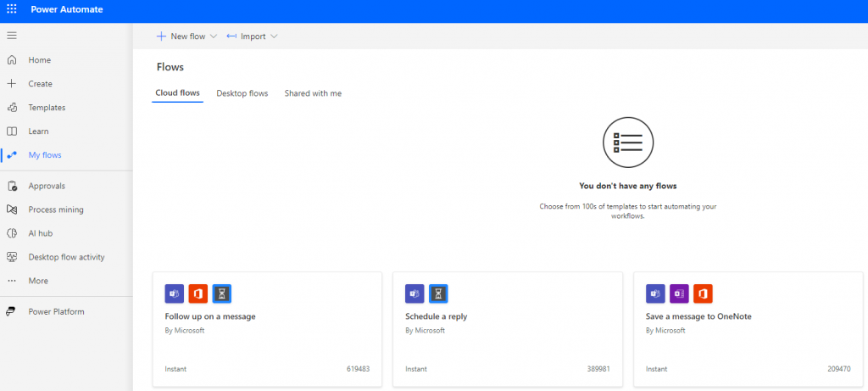Expand the New flow dropdown chevron
The width and height of the screenshot is (868, 391).
[x=214, y=36]
